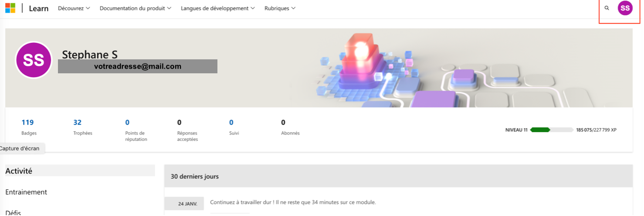This screenshot has height=216, width=644.
Task: Open the search magnifier icon
Action: [x=607, y=8]
